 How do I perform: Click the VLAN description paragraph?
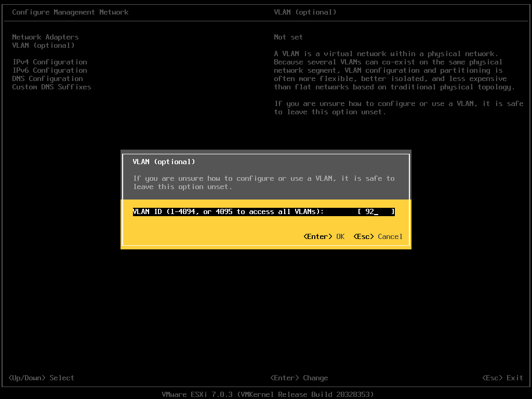(x=394, y=70)
